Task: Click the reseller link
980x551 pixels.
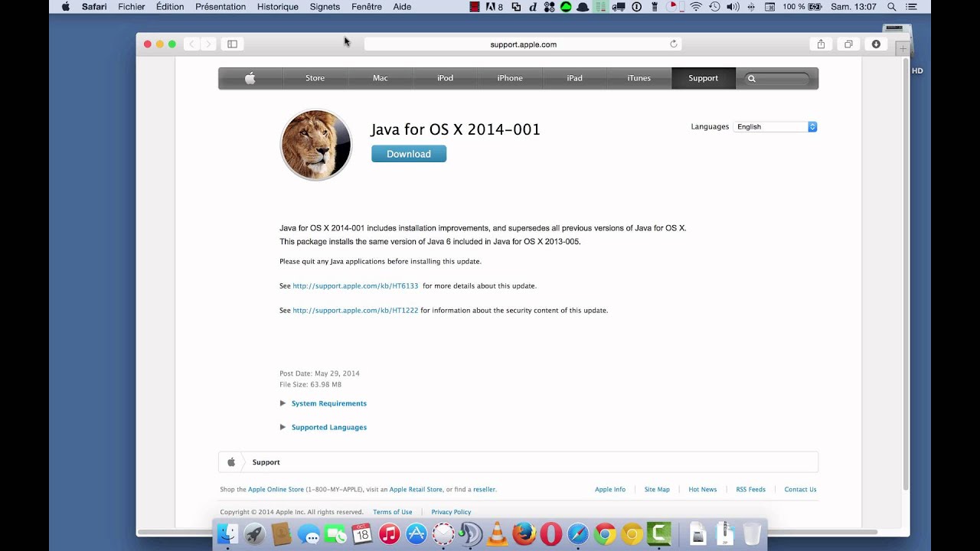Action: [484, 489]
